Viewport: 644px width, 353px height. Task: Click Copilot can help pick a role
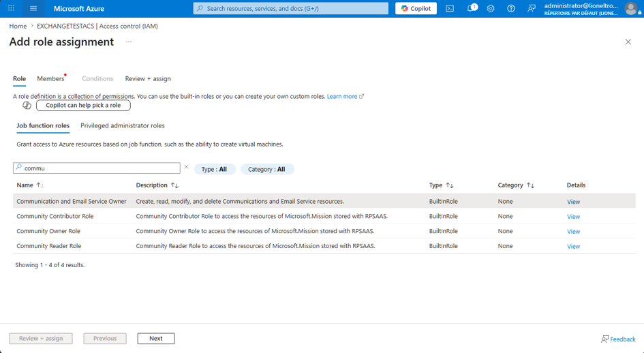(x=83, y=105)
